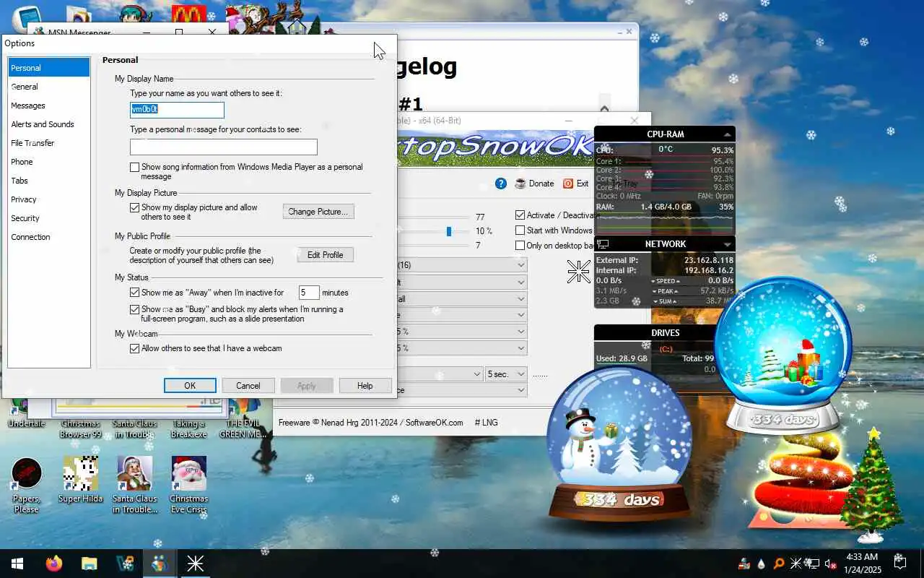
Task: Expand the NETWORK gadget arrow
Action: [728, 245]
